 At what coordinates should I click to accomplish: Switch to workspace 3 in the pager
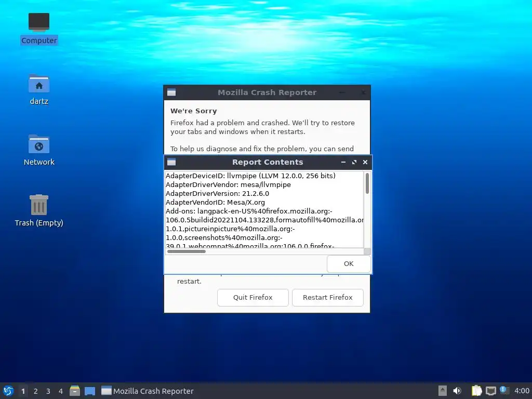(x=48, y=391)
